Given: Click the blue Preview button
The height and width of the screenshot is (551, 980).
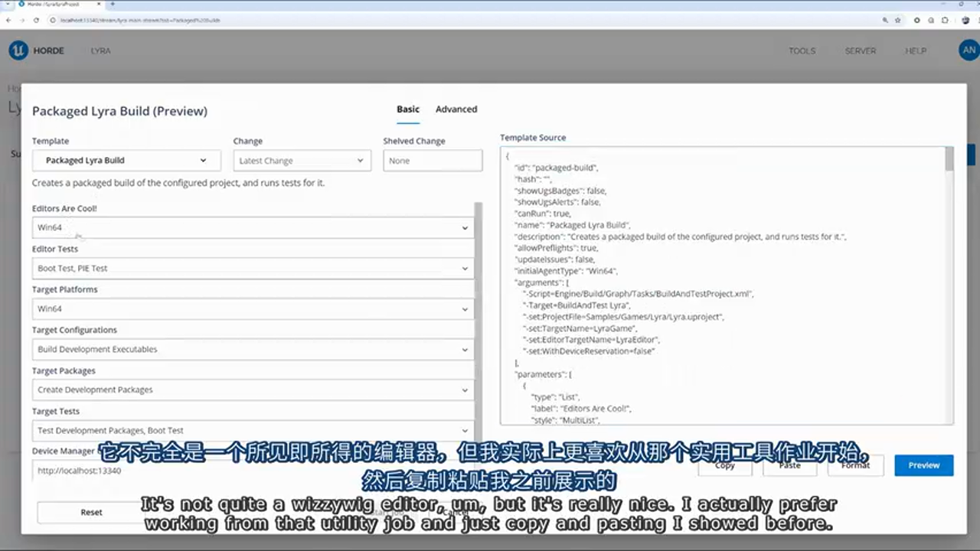Looking at the screenshot, I should pos(923,465).
